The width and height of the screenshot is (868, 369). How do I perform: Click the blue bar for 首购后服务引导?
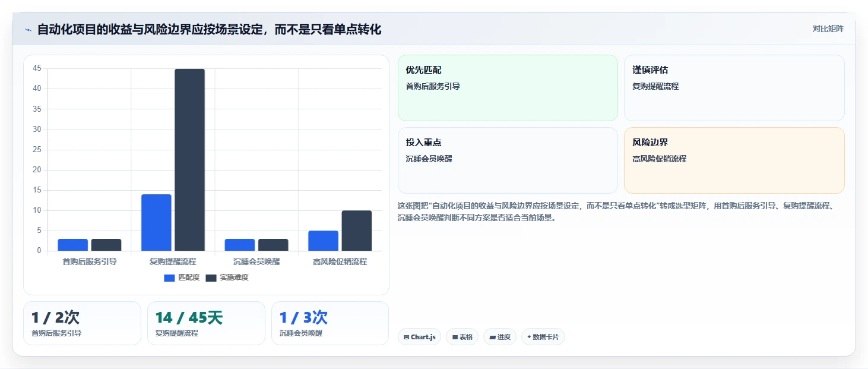click(72, 245)
